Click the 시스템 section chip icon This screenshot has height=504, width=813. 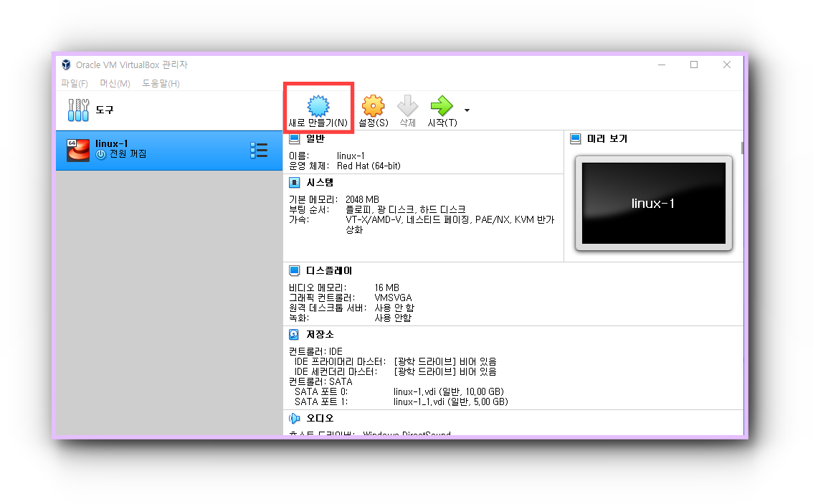point(294,183)
